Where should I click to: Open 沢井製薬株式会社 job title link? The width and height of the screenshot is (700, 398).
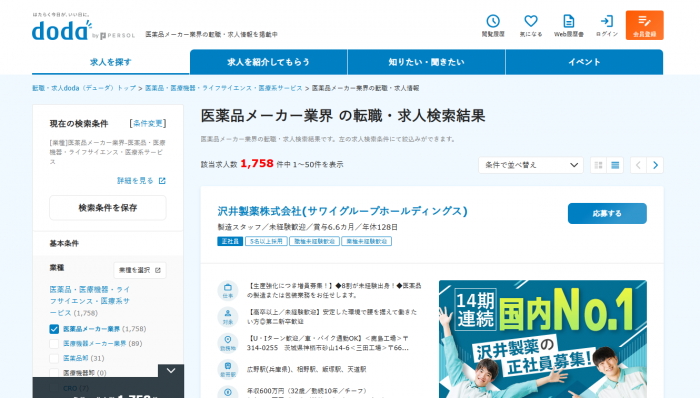tap(342, 211)
